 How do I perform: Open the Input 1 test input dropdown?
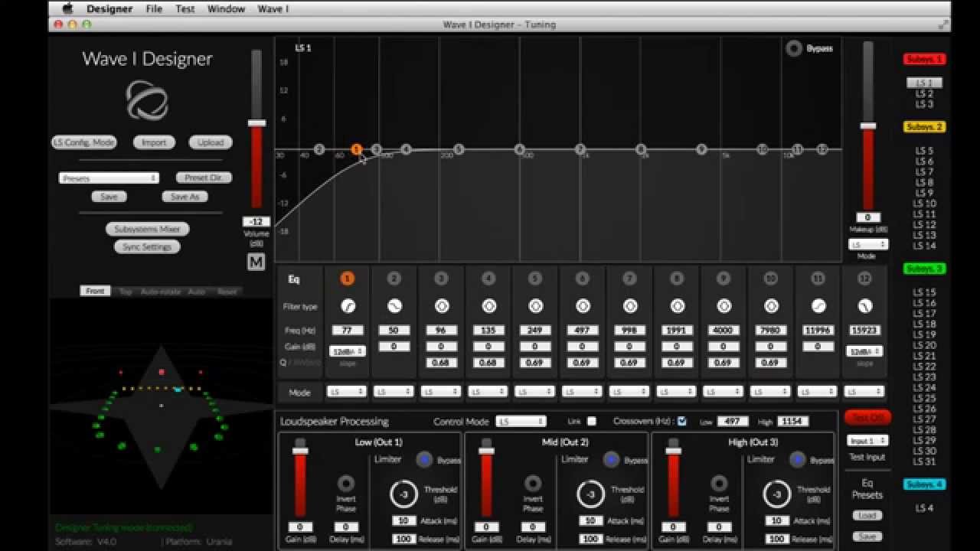(x=867, y=441)
